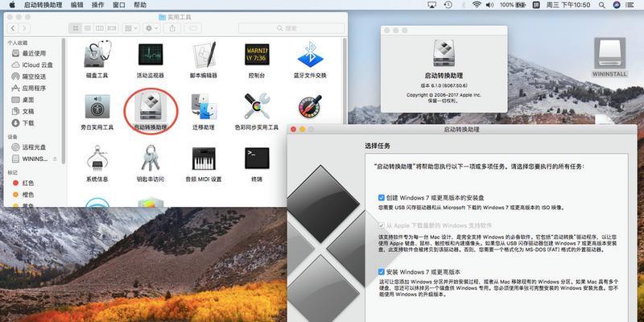Click AirPlay display icon in menu bar
The image size is (644, 322).
coord(431,5)
